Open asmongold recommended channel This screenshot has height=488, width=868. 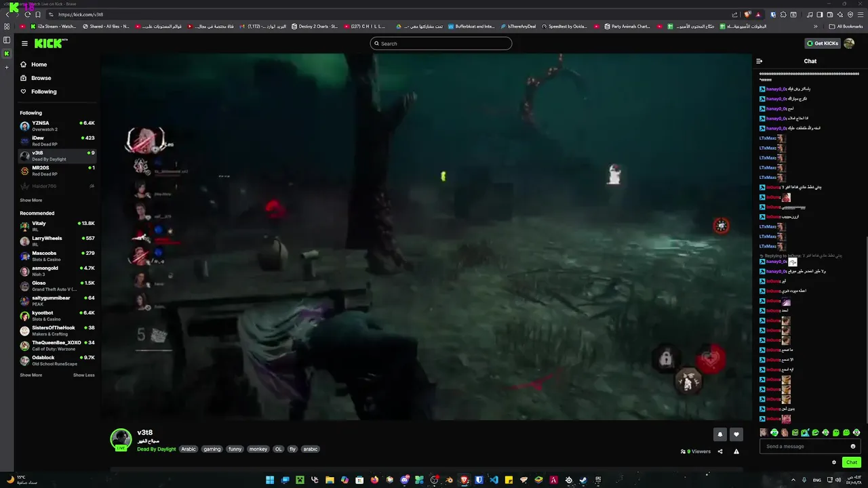point(57,271)
